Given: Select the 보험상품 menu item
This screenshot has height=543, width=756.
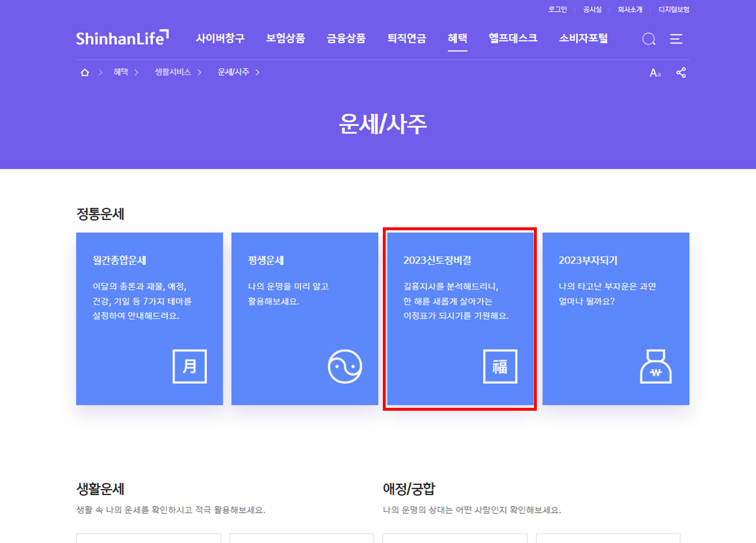Looking at the screenshot, I should click(286, 39).
